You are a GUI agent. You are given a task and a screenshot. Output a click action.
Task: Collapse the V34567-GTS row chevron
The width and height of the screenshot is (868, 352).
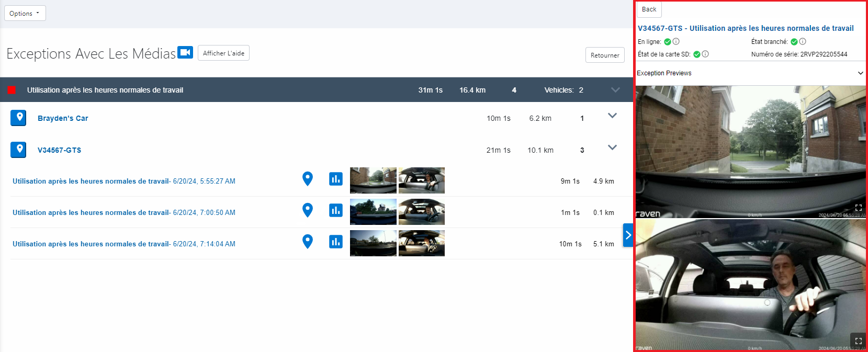[x=612, y=147]
